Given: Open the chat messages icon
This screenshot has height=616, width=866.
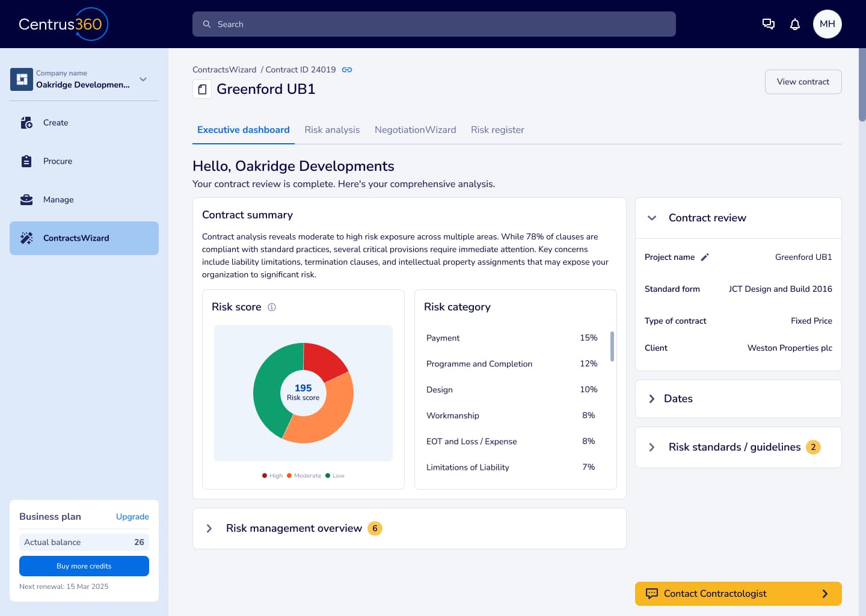Looking at the screenshot, I should [x=768, y=24].
